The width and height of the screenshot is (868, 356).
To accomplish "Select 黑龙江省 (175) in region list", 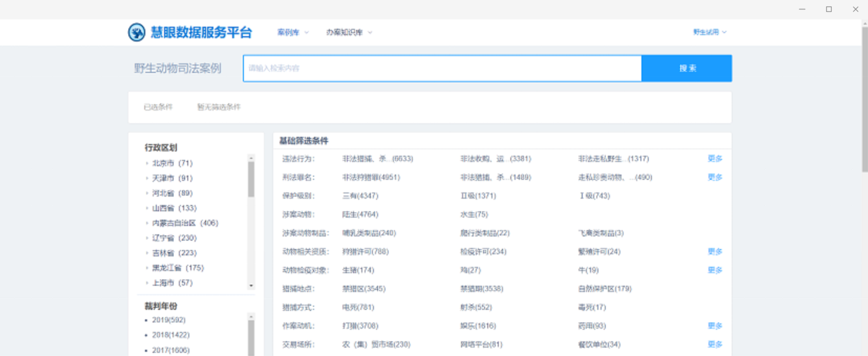I will point(178,268).
